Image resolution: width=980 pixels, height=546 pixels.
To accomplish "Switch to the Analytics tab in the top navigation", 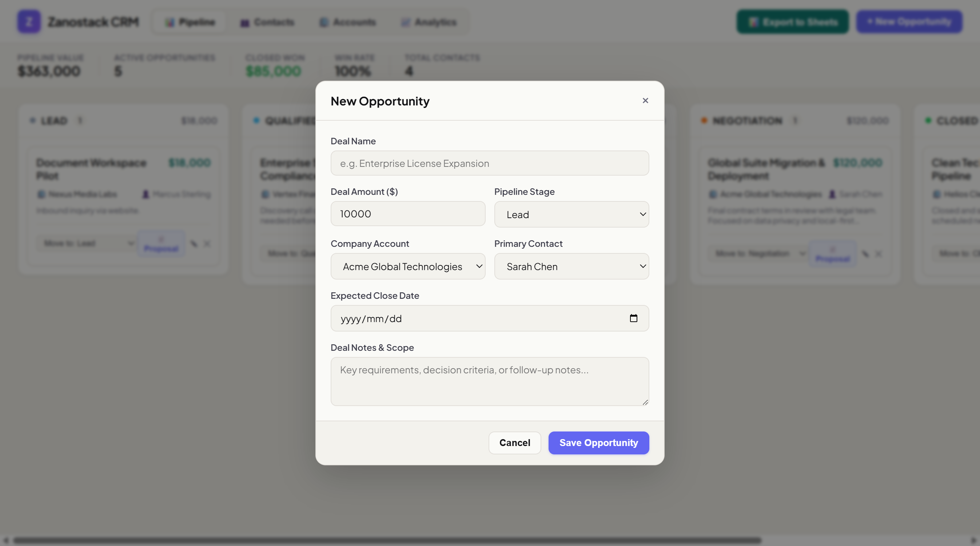I will (x=429, y=23).
